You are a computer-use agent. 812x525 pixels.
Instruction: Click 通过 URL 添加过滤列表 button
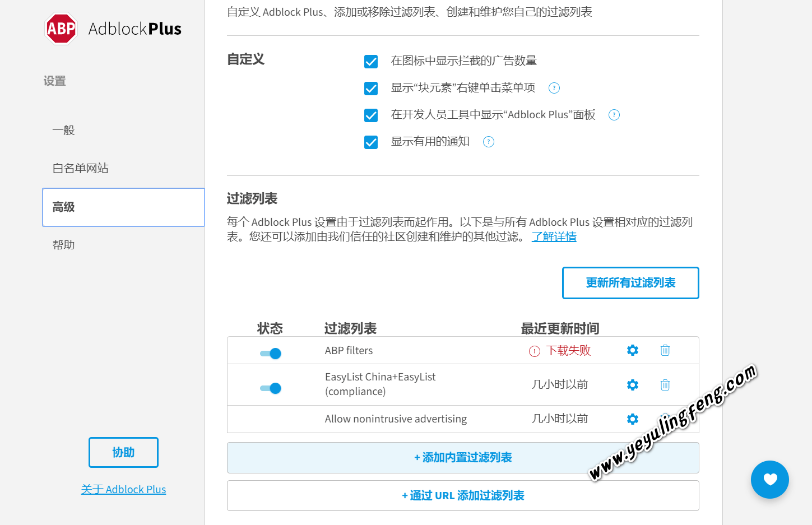coord(463,496)
